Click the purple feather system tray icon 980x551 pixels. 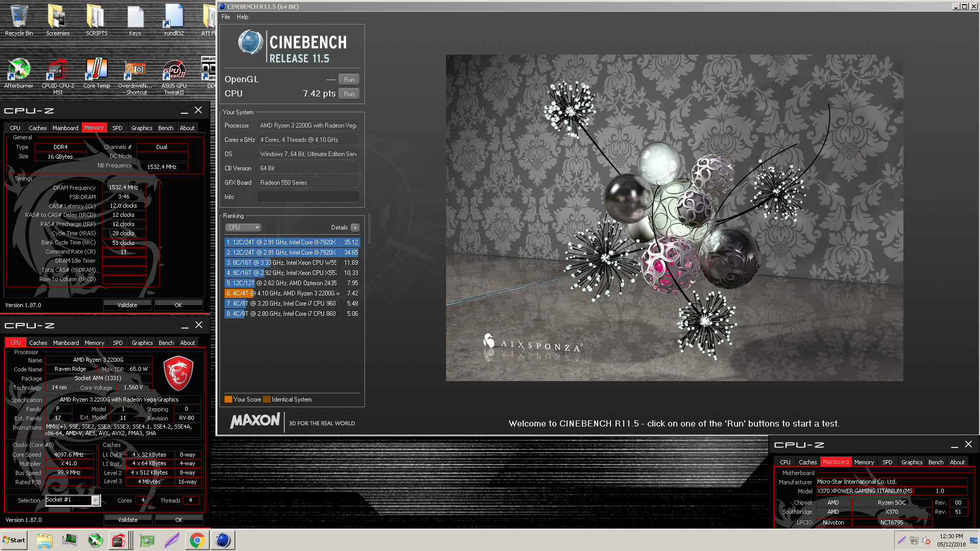902,540
